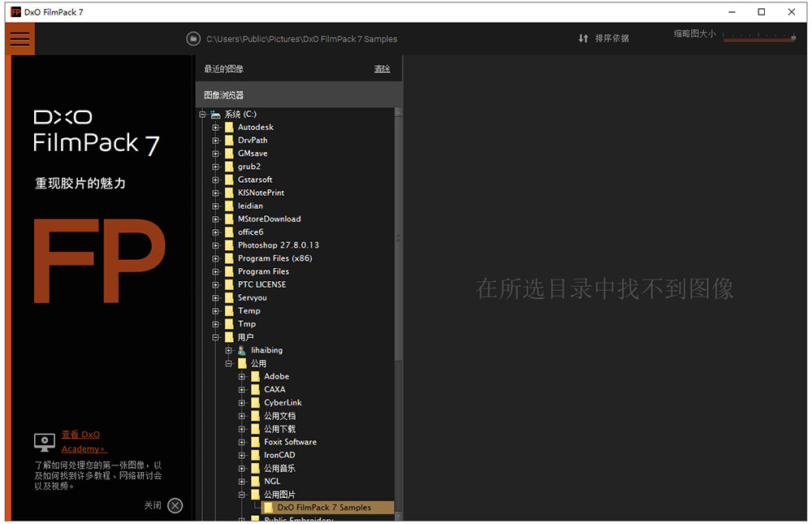Expand the Adobe folder under 公用

(242, 376)
